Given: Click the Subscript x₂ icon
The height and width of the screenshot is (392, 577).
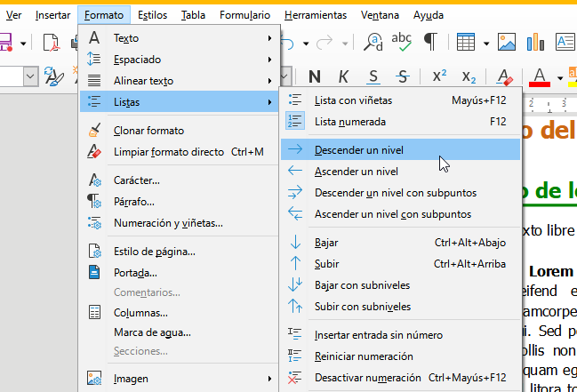Looking at the screenshot, I should click(469, 76).
